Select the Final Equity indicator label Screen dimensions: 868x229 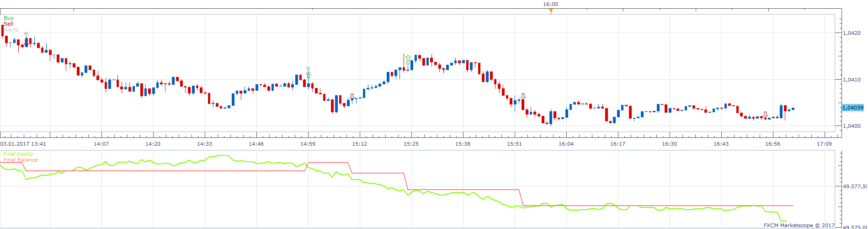point(18,154)
